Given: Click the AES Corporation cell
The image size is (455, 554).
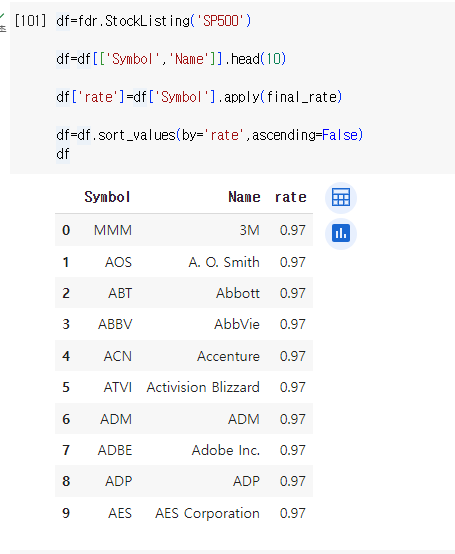Looking at the screenshot, I should click(x=207, y=513).
